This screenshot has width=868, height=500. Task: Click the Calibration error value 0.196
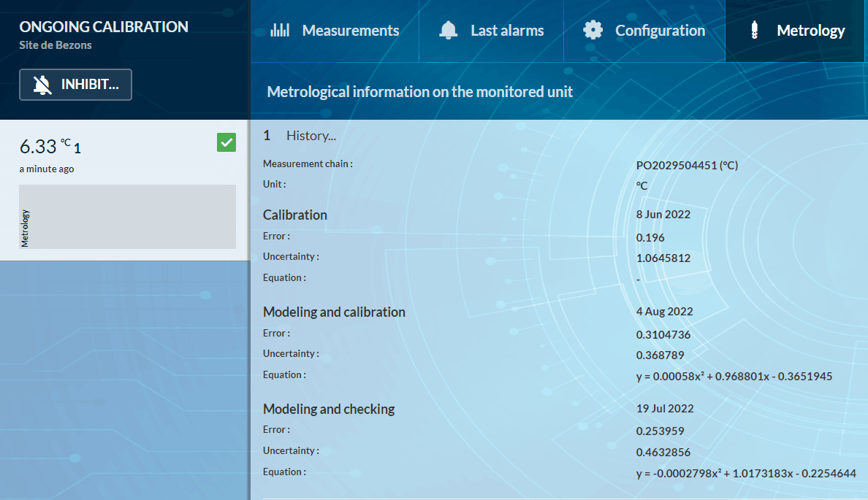(x=650, y=238)
